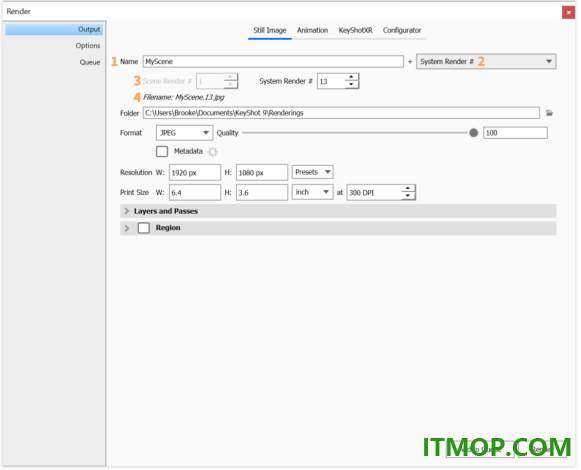Switch to the Still Image tab
The image size is (581, 470).
270,30
